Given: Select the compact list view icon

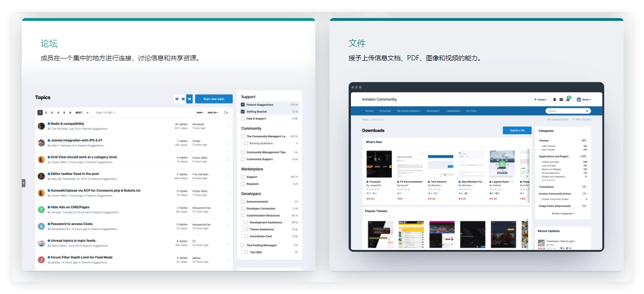Looking at the screenshot, I should point(177,99).
